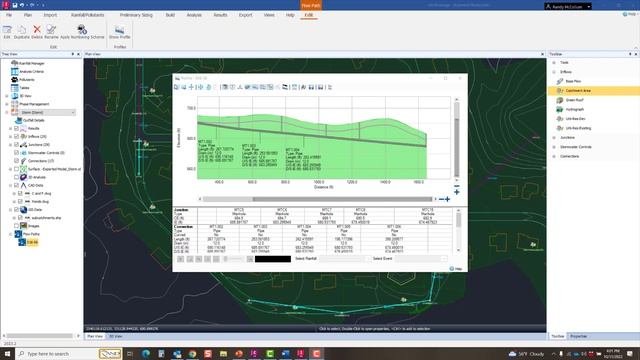
Task: Switch to Properties tab in Toolbox panel
Action: (x=578, y=336)
